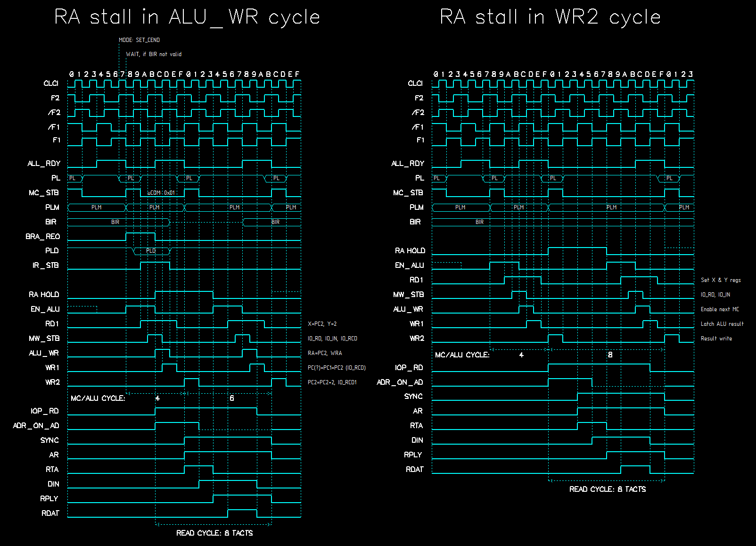Select WR2 signal label in WR2 diagram
The width and height of the screenshot is (756, 546).
coord(417,339)
